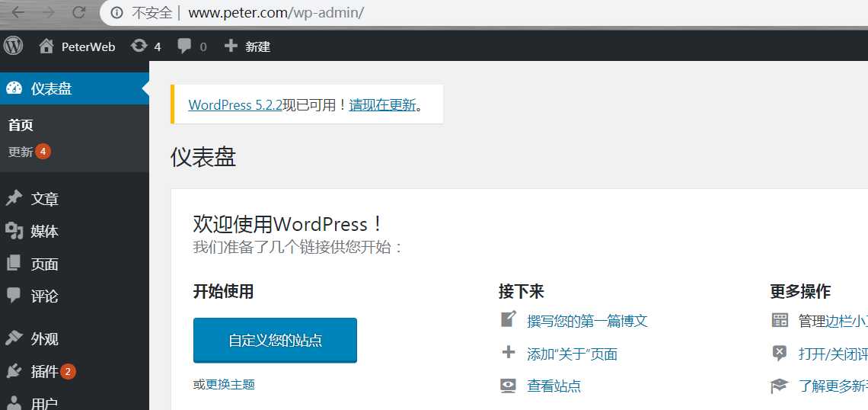Screen dimensions: 868x410
Task: Click the graduation cap learn icon
Action: 780,386
